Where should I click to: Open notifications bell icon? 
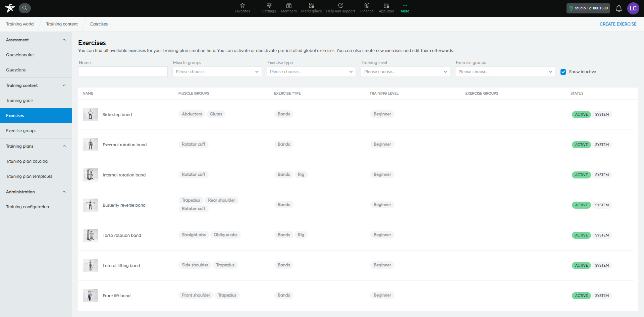coord(619,8)
